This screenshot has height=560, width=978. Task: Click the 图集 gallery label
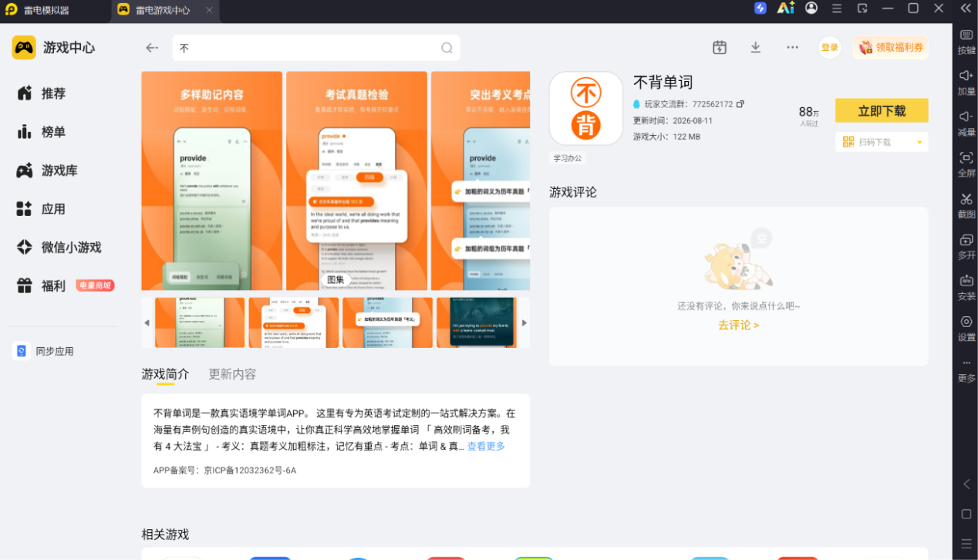[336, 280]
